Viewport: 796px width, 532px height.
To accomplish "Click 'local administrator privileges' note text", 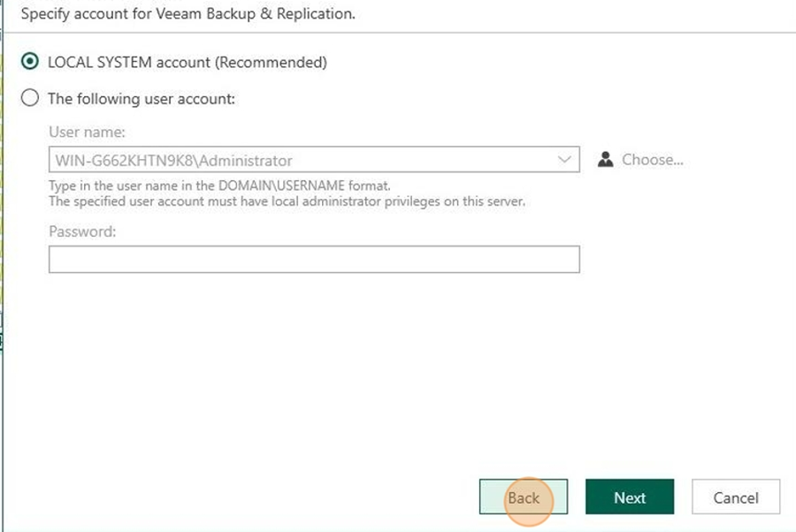I will [x=287, y=201].
